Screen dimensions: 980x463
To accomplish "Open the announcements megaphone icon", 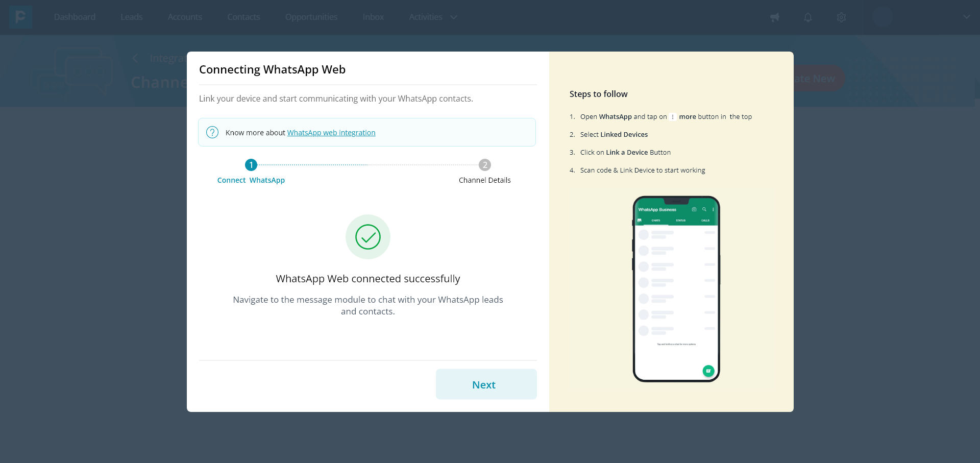I will [x=775, y=17].
